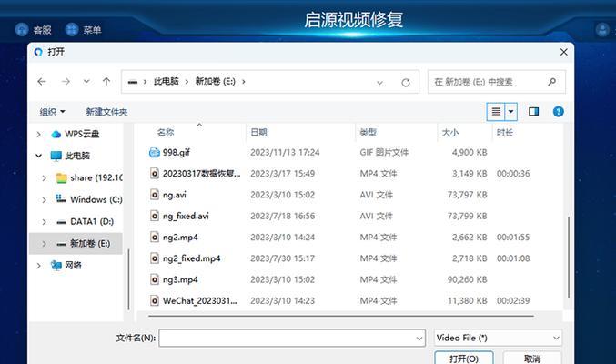This screenshot has height=364, width=616.
Task: Select the file ng2.mp4
Action: [180, 237]
